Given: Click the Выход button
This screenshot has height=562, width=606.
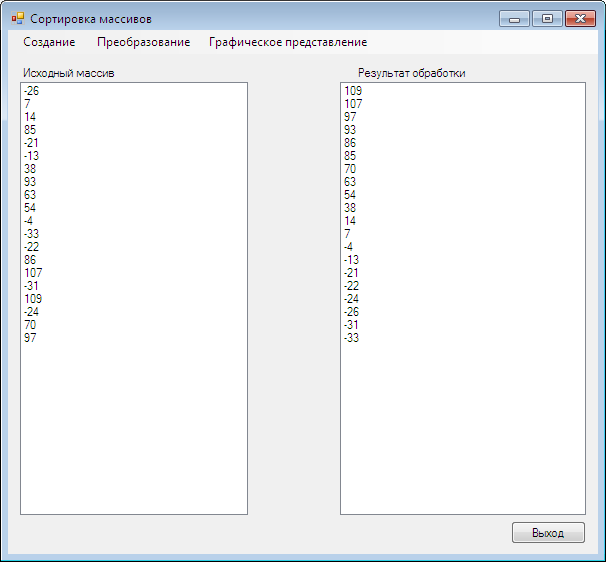Looking at the screenshot, I should (548, 533).
